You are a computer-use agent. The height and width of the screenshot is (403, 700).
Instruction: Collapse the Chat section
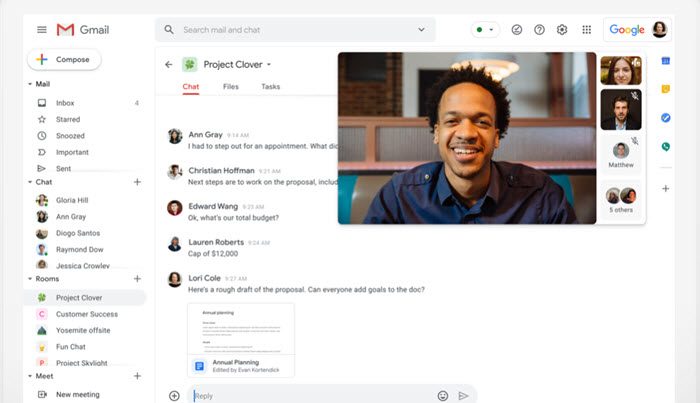tap(30, 182)
